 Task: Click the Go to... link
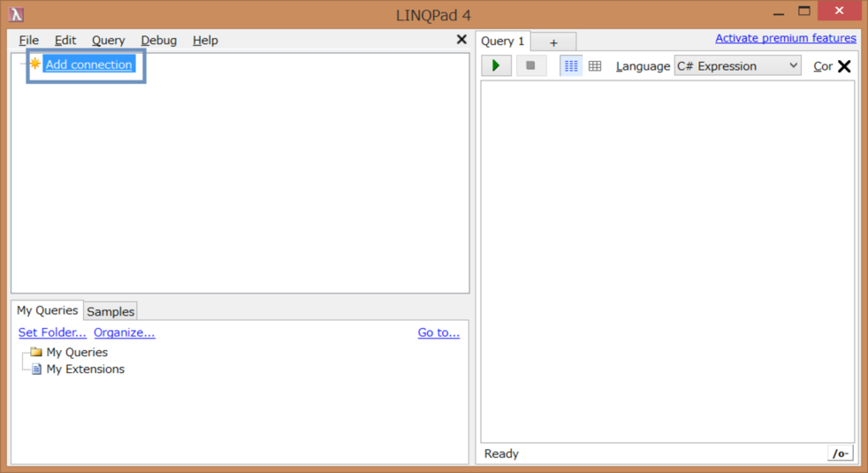[x=439, y=332]
